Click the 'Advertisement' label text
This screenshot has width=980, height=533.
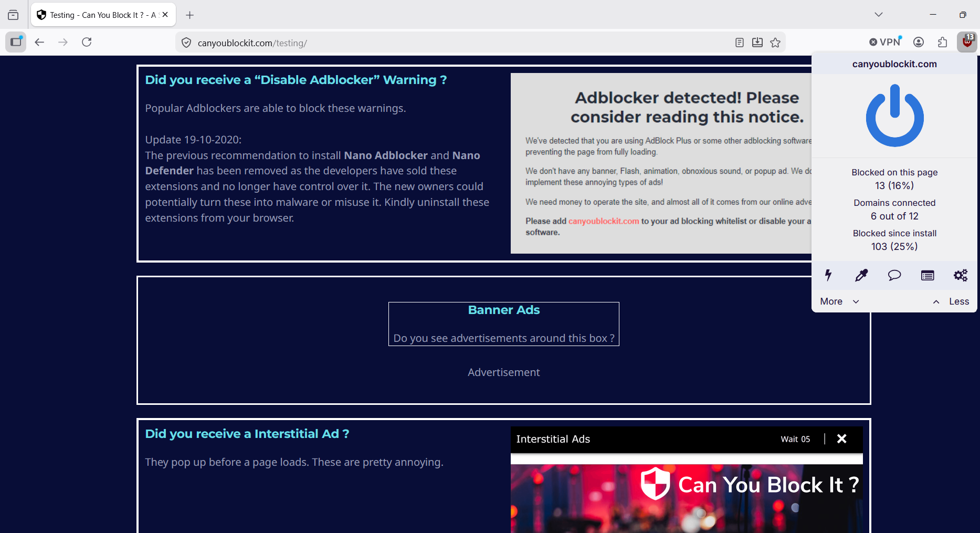coord(504,372)
